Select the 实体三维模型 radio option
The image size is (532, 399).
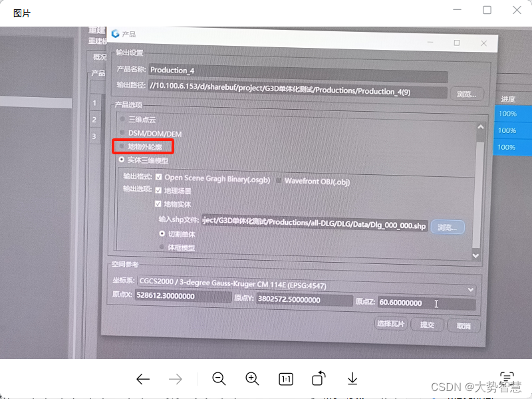(122, 160)
